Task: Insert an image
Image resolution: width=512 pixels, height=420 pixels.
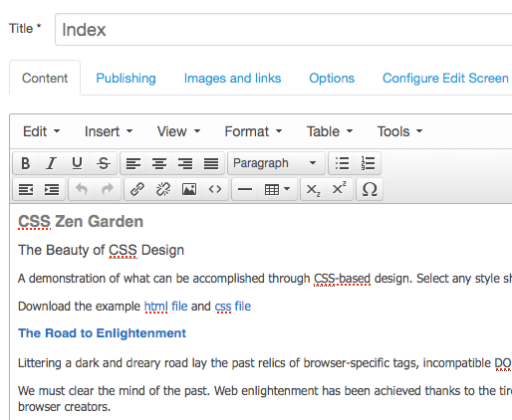Action: click(x=189, y=189)
